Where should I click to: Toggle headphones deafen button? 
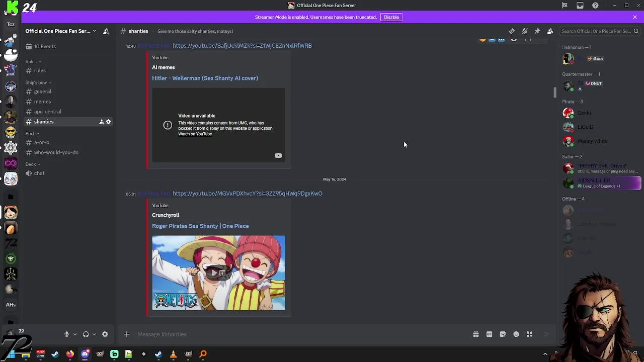tap(86, 334)
